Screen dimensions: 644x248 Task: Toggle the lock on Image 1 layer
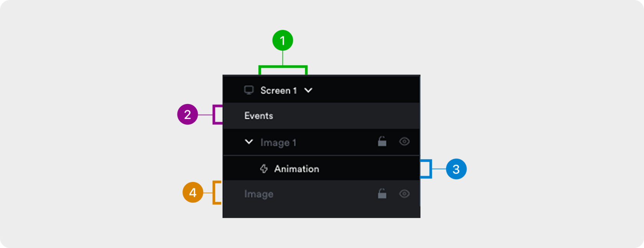(x=382, y=141)
